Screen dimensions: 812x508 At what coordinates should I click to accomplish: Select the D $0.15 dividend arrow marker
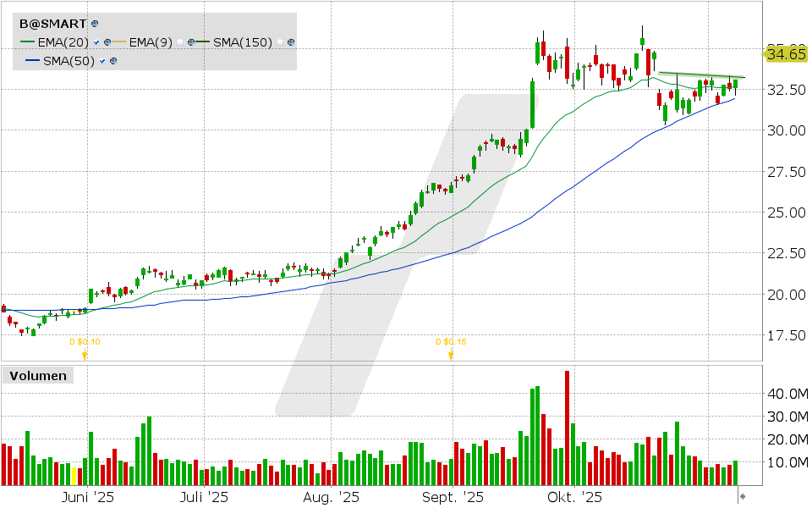pyautogui.click(x=450, y=356)
